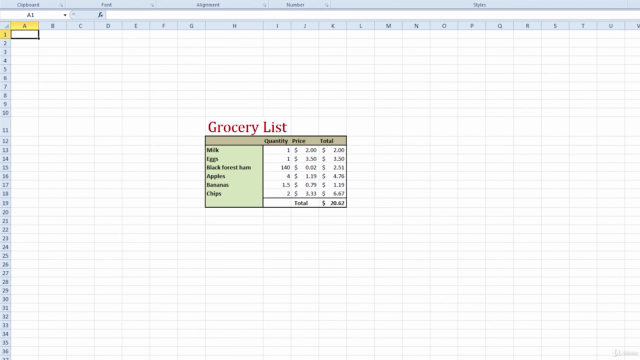
Task: Select the quantity 140 cell
Action: (x=277, y=167)
